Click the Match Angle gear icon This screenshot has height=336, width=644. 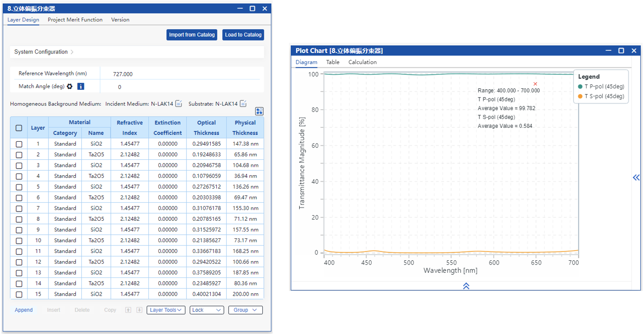click(x=70, y=86)
